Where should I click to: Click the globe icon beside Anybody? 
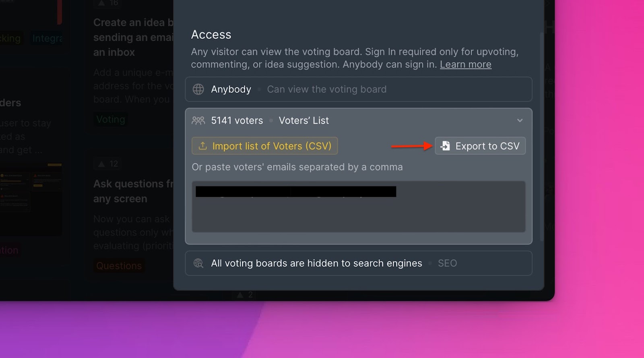click(198, 89)
